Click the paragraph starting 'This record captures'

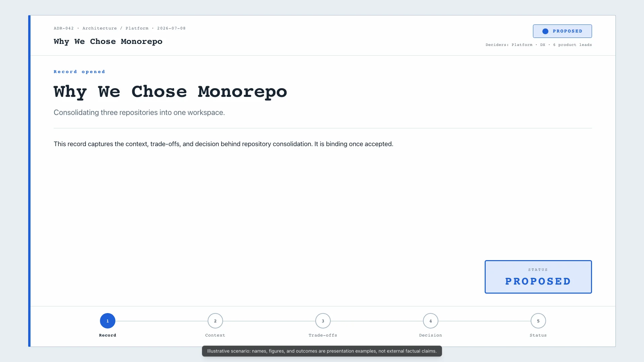pos(223,144)
